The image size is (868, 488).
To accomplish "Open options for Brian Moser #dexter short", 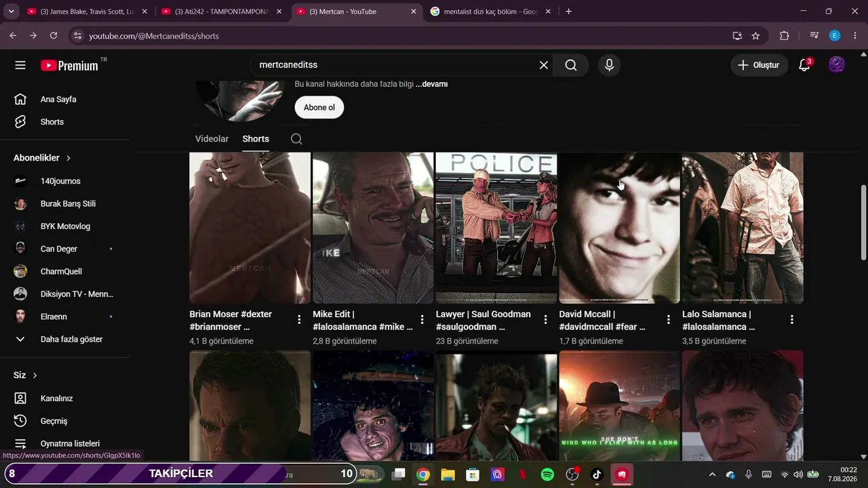I will point(299,319).
